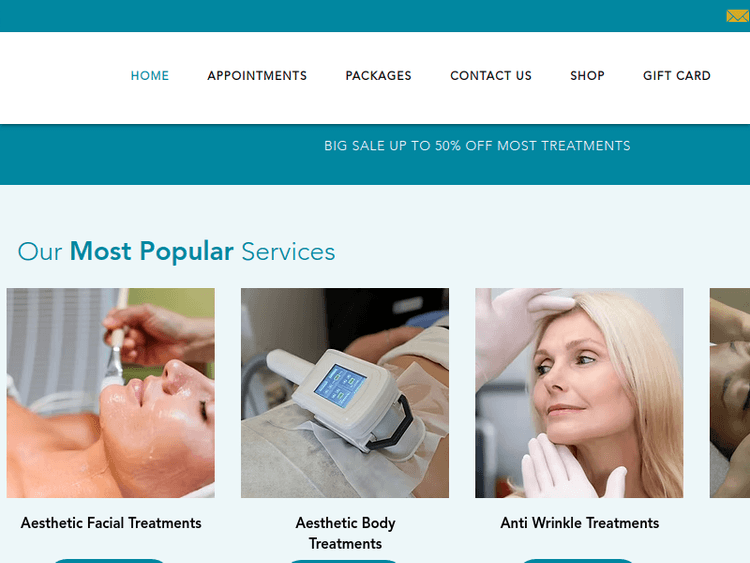Click the yellow envelope email icon
The height and width of the screenshot is (563, 750).
[x=738, y=16]
